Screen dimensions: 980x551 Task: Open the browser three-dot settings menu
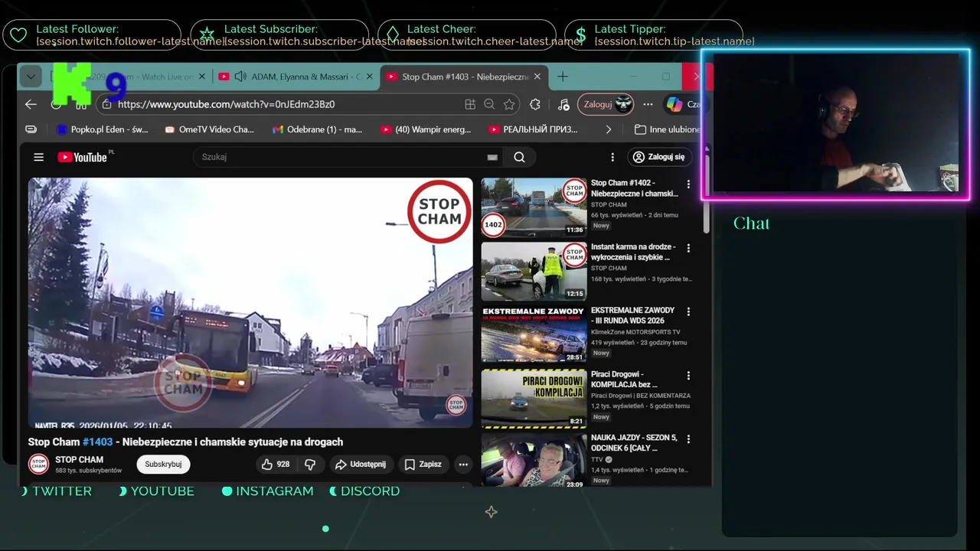pos(648,104)
